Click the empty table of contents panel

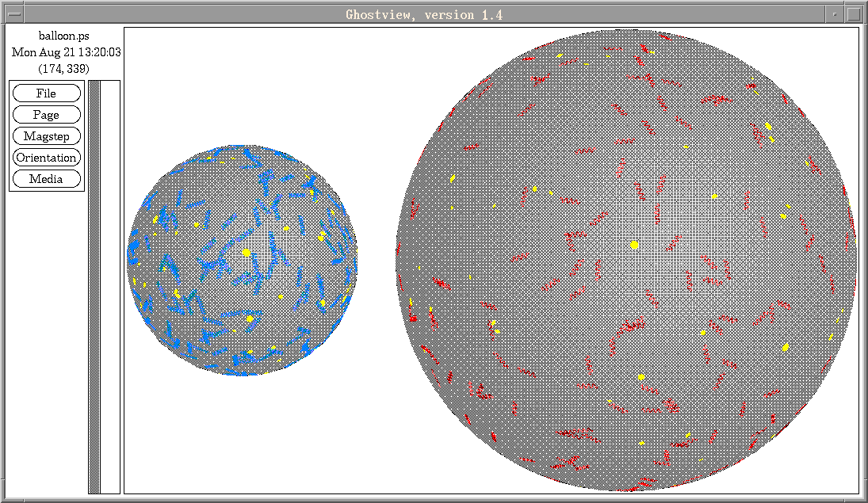click(x=110, y=285)
